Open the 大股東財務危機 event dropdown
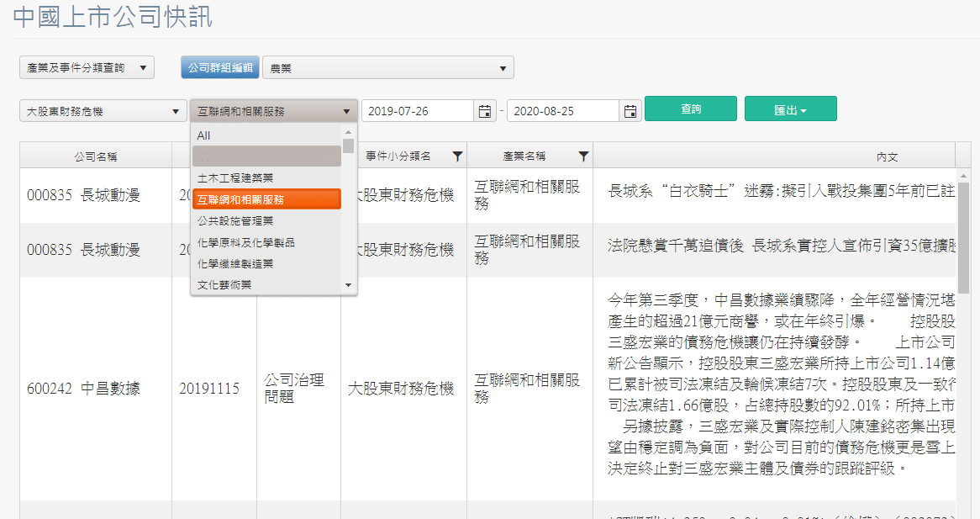The width and height of the screenshot is (980, 519). (x=103, y=111)
